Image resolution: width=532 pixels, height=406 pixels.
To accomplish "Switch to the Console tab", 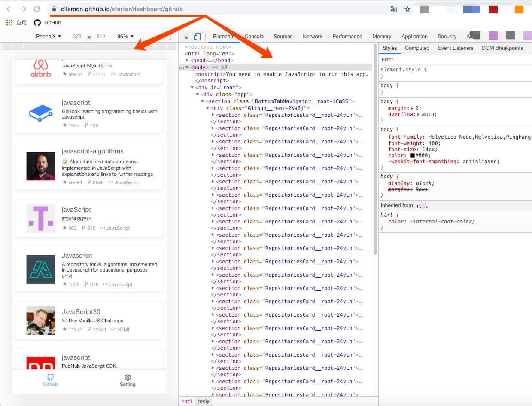I will [x=254, y=37].
